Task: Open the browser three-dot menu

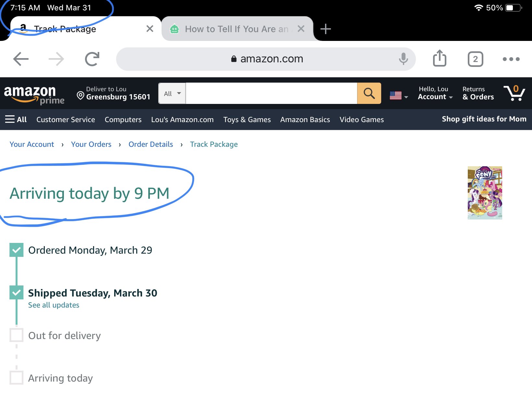Action: [x=511, y=59]
